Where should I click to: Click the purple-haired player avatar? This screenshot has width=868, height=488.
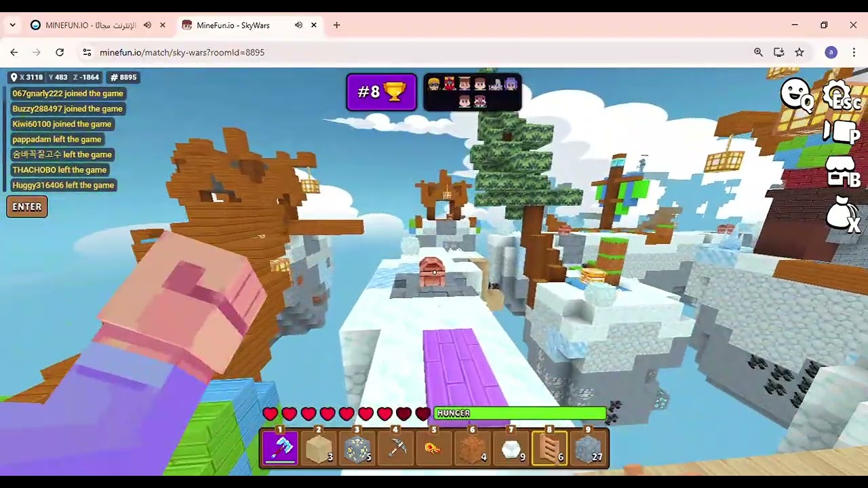coord(511,84)
